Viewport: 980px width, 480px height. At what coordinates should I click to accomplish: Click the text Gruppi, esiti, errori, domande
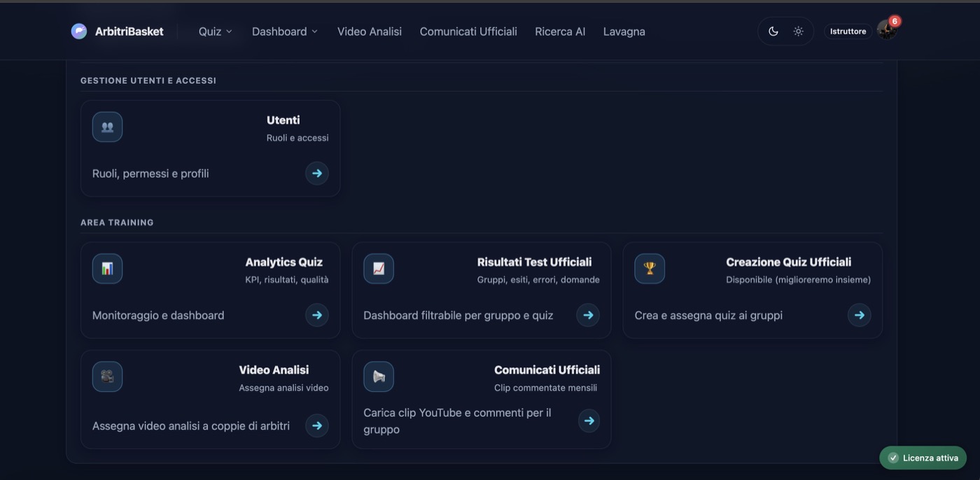coord(538,280)
